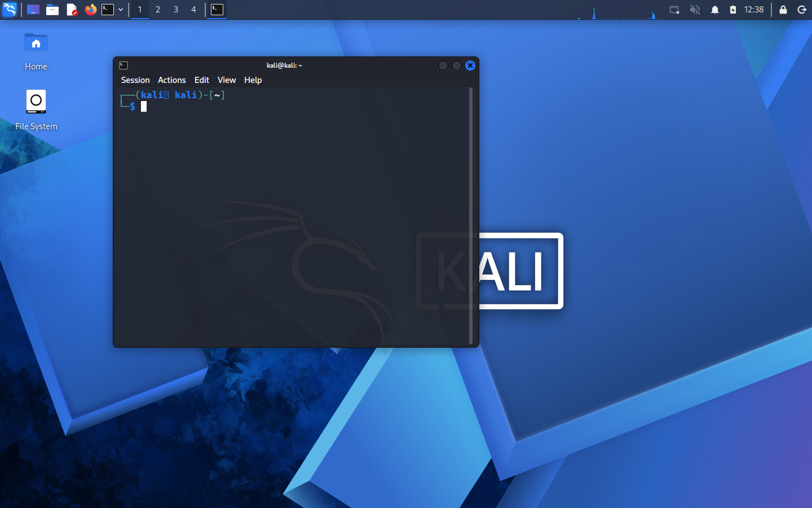812x508 pixels.
Task: Click the show desktop icon in panel
Action: click(x=33, y=10)
